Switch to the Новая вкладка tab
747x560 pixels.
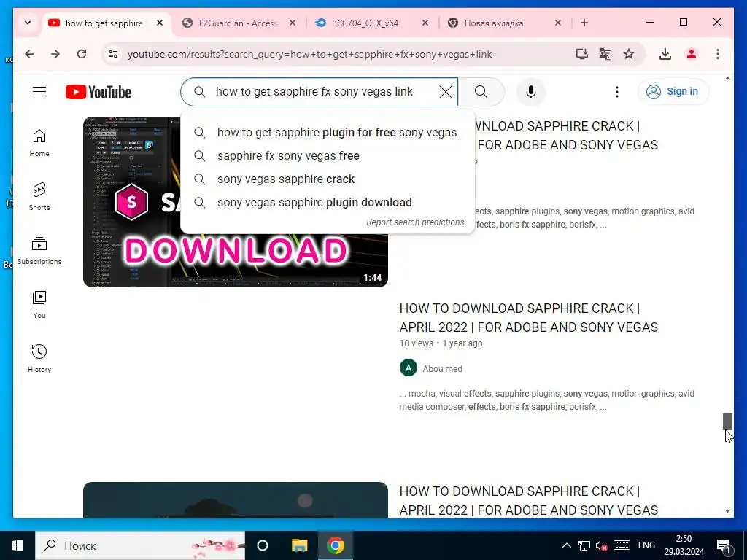(494, 23)
